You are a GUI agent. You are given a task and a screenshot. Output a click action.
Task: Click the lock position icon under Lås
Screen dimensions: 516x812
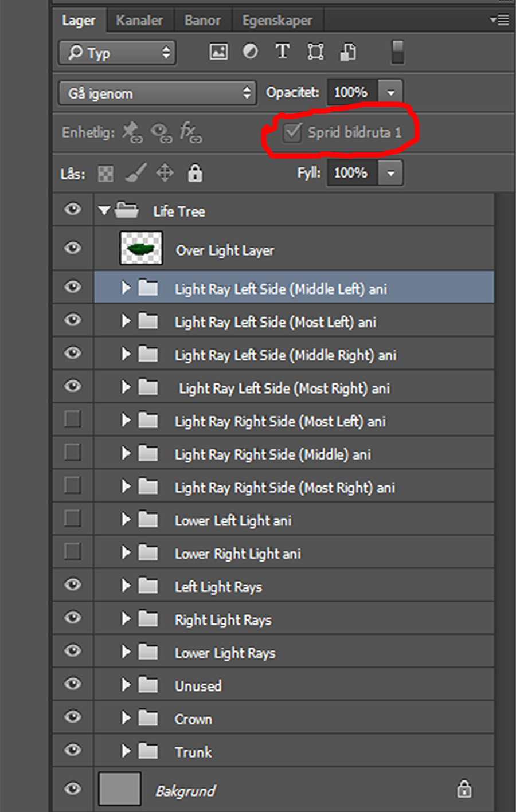pyautogui.click(x=165, y=173)
